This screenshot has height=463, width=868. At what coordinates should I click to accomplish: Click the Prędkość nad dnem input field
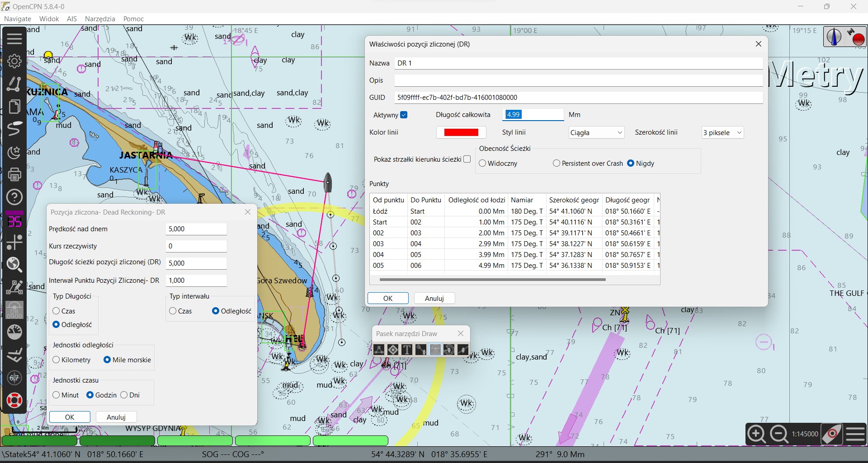[196, 229]
